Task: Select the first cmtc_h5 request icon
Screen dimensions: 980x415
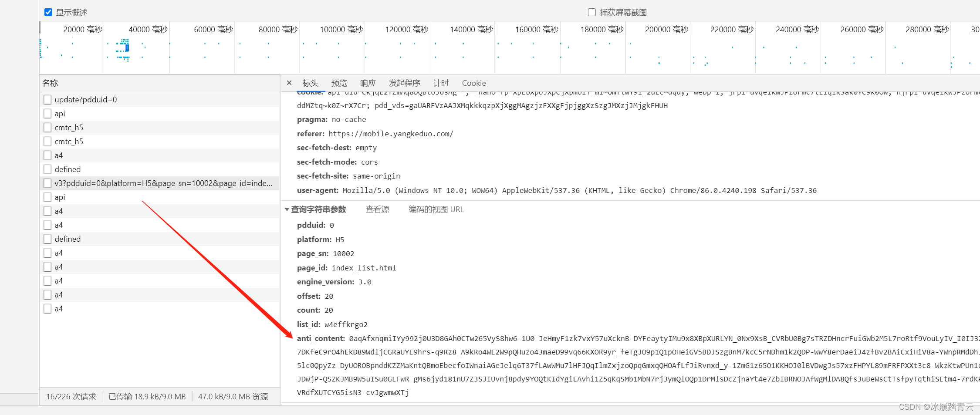Action: pos(47,128)
